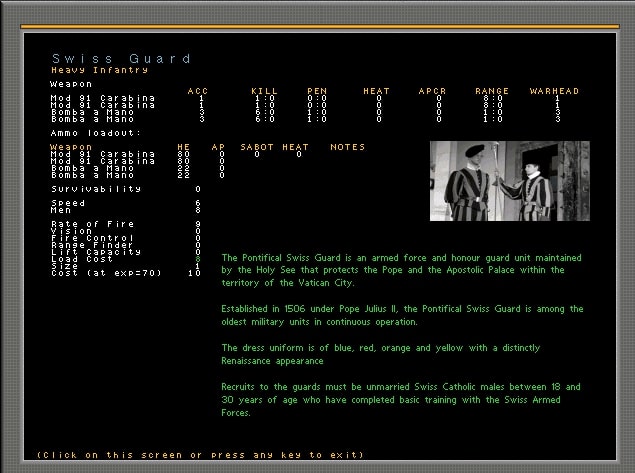This screenshot has width=635, height=473.
Task: Click the 'press any key to exit' prompt
Action: click(x=200, y=455)
